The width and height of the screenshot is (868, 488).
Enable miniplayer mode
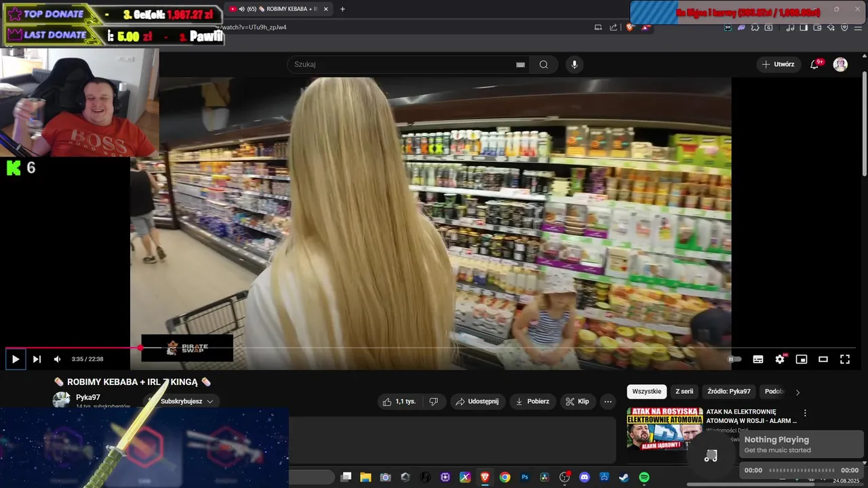click(x=802, y=359)
